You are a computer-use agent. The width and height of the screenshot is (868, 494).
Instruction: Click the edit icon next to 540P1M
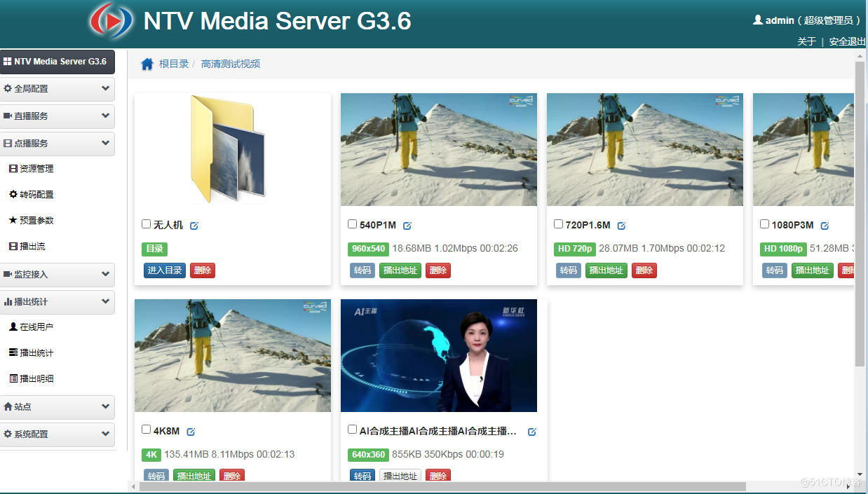coord(407,226)
